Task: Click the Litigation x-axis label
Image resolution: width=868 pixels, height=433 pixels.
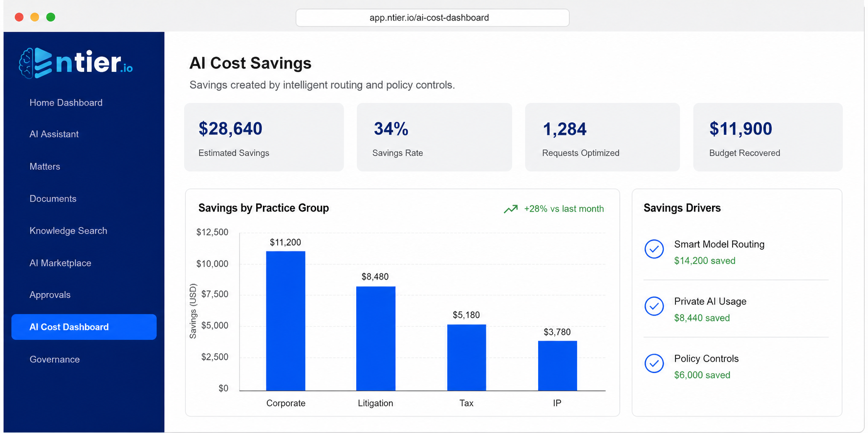Action: pyautogui.click(x=375, y=403)
